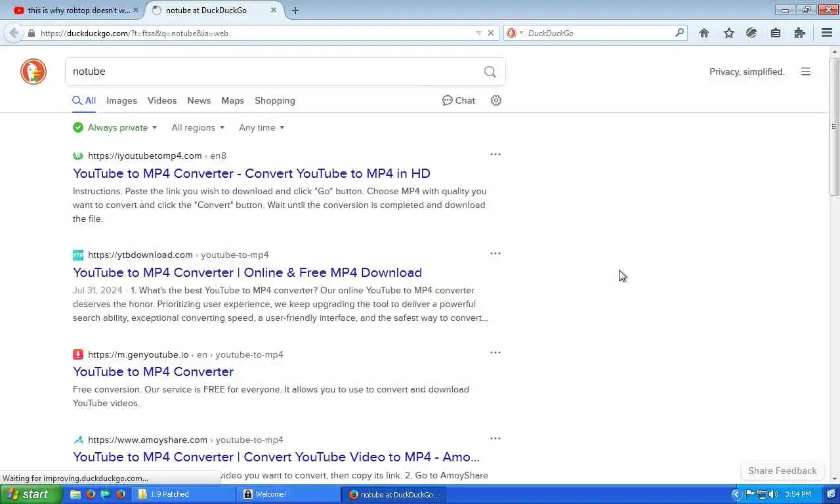Bookmark this page with the star icon

tap(728, 33)
